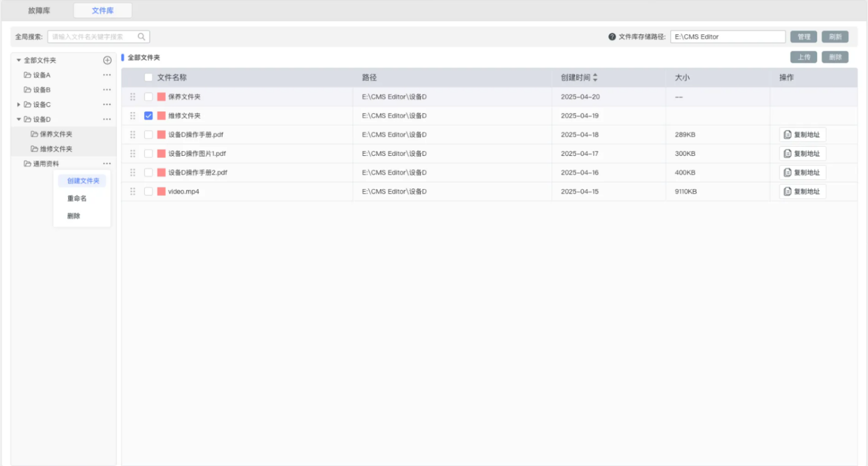868x466 pixels.
Task: Click the red file icon of 设备D操作手册.pdf
Action: [162, 135]
